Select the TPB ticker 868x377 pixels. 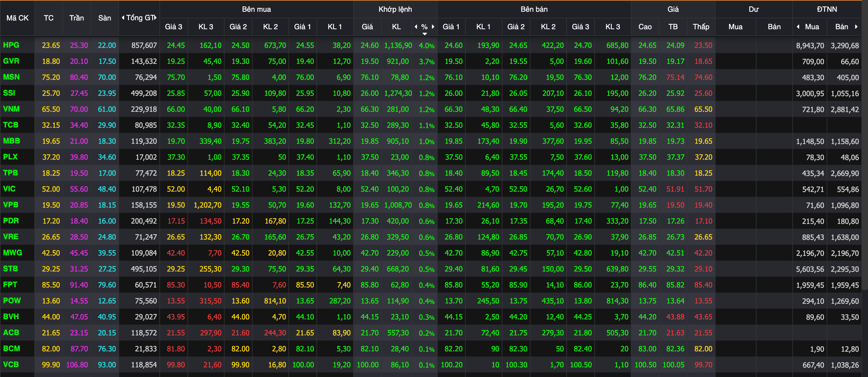coord(11,173)
